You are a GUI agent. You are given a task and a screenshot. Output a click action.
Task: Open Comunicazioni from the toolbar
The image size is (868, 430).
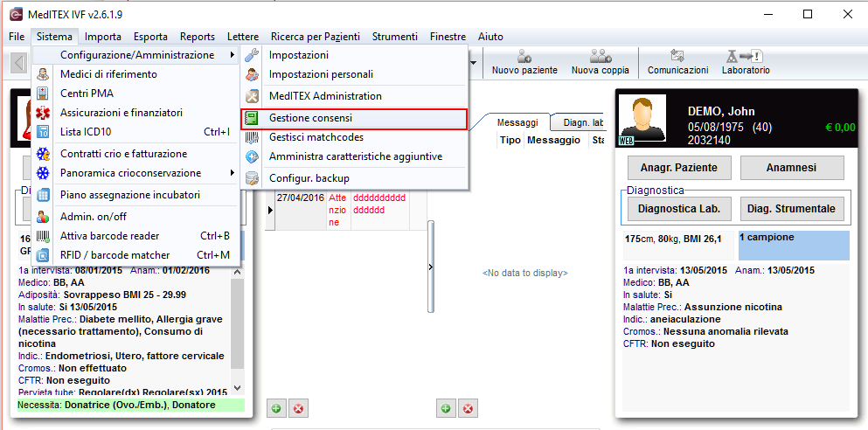(677, 62)
